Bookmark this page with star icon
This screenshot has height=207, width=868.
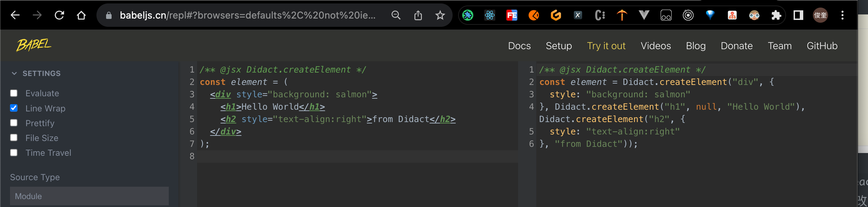(440, 15)
